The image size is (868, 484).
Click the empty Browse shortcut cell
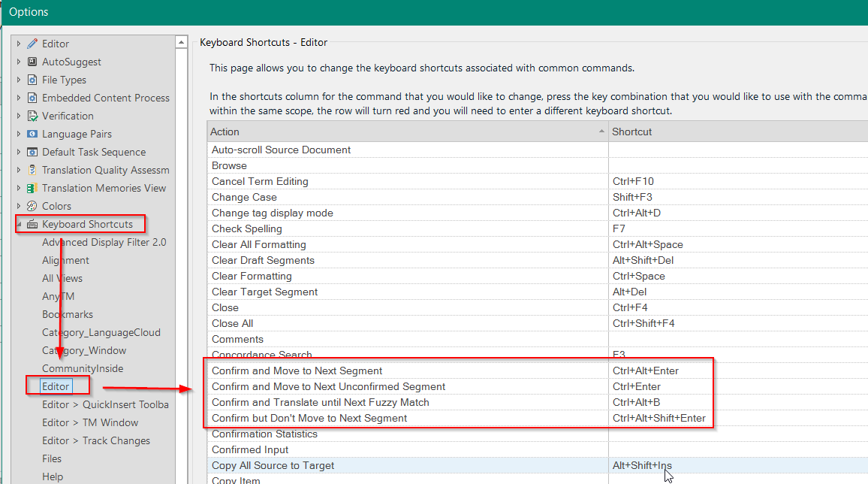point(738,165)
